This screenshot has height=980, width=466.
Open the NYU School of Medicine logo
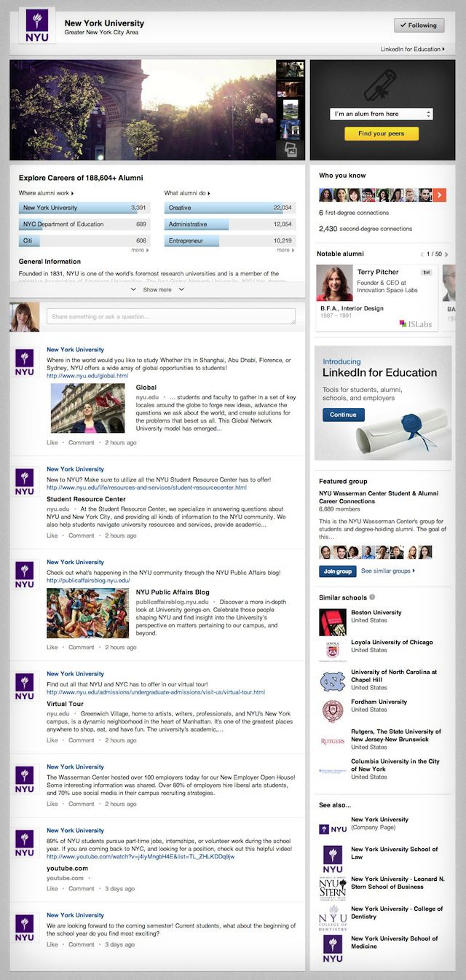point(333,949)
